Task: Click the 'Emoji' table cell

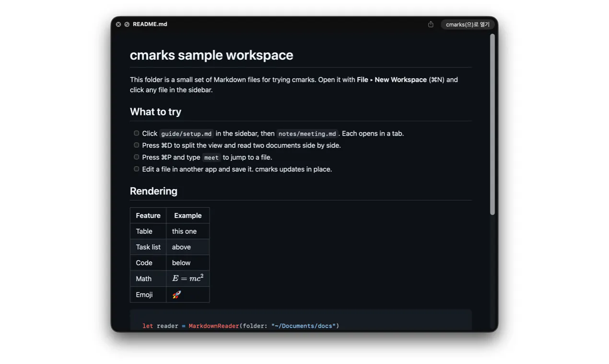Action: tap(148, 295)
